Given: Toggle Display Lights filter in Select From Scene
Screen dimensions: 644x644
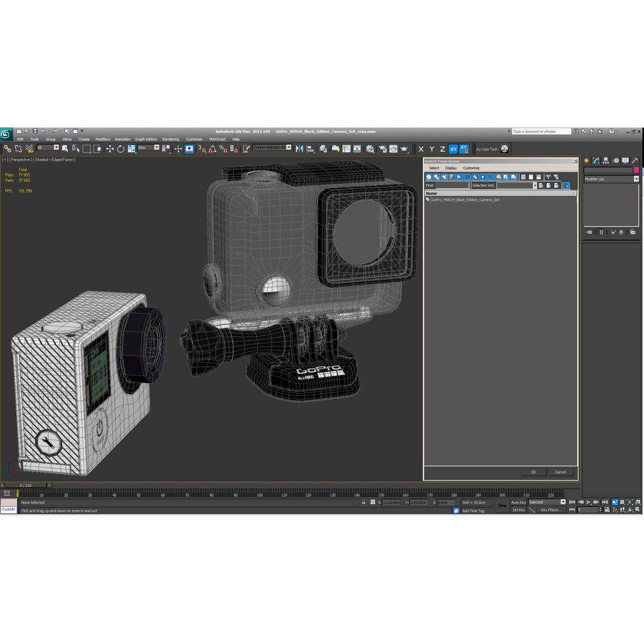Looking at the screenshot, I should tap(444, 177).
